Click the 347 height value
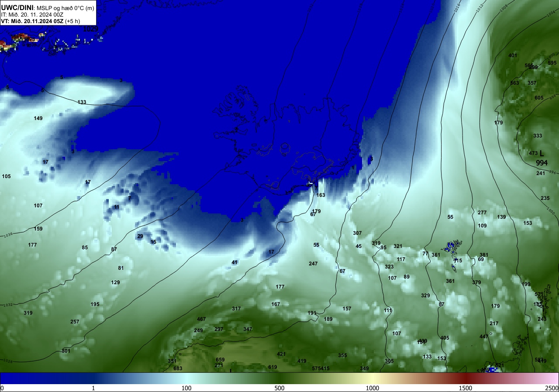 [x=248, y=329]
